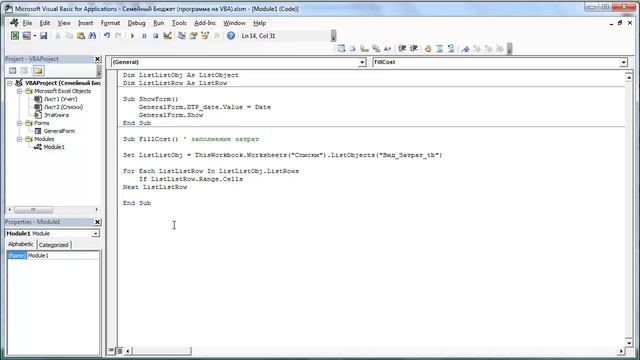The width and height of the screenshot is (640, 360).
Task: Click the blue Help question mark icon
Action: pyautogui.click(x=231, y=36)
